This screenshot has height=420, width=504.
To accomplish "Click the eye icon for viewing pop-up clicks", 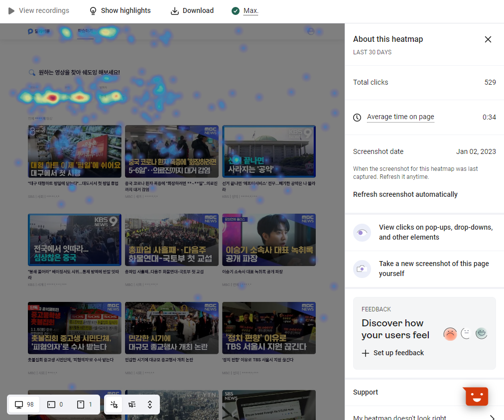I will point(362,233).
